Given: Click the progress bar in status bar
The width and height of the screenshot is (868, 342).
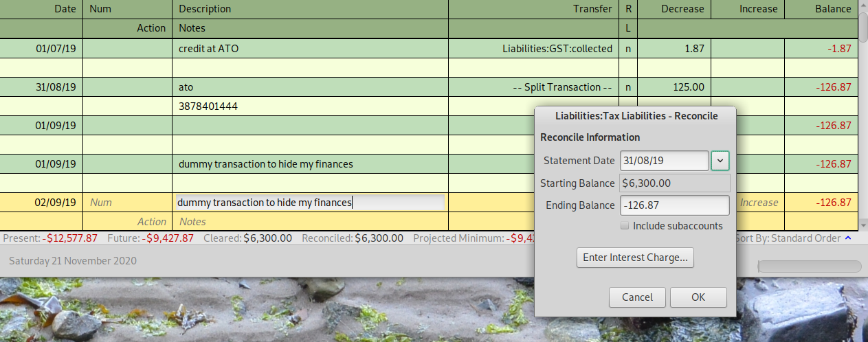Looking at the screenshot, I should pos(810,266).
